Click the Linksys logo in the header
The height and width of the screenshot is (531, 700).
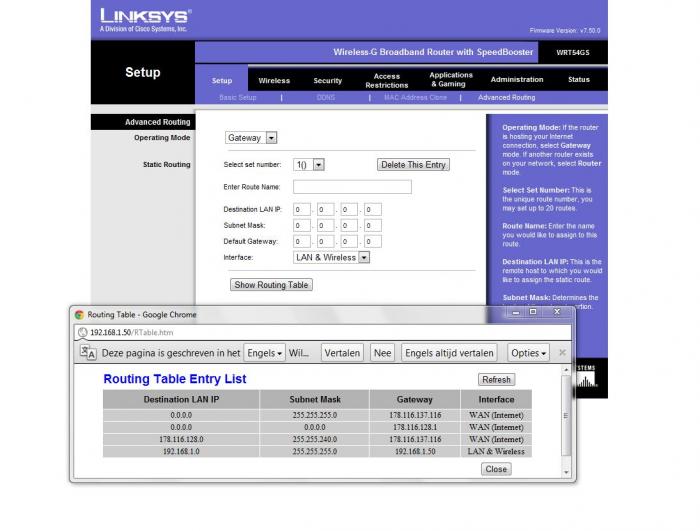click(146, 20)
